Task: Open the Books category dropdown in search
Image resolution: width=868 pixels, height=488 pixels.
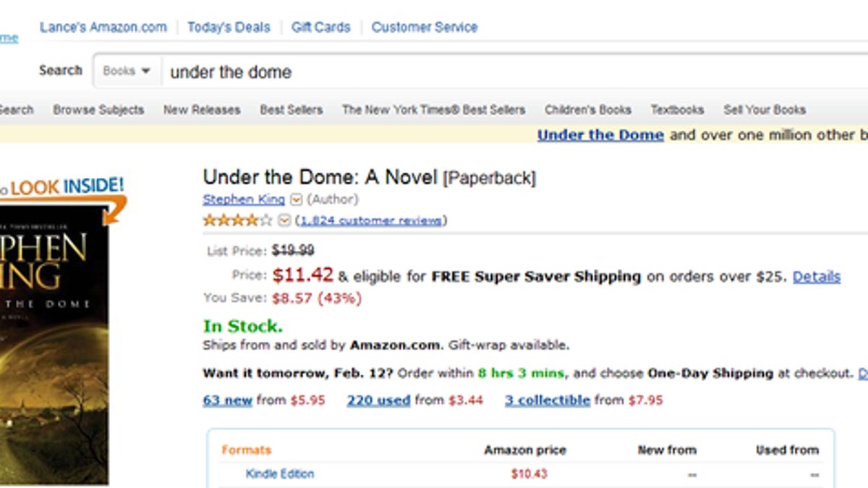Action: (126, 71)
